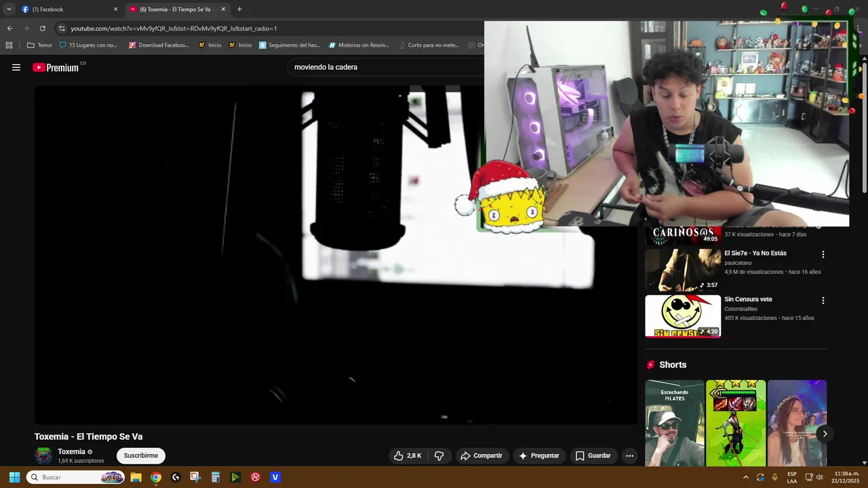
Task: Open volume control in system tray
Action: (819, 477)
